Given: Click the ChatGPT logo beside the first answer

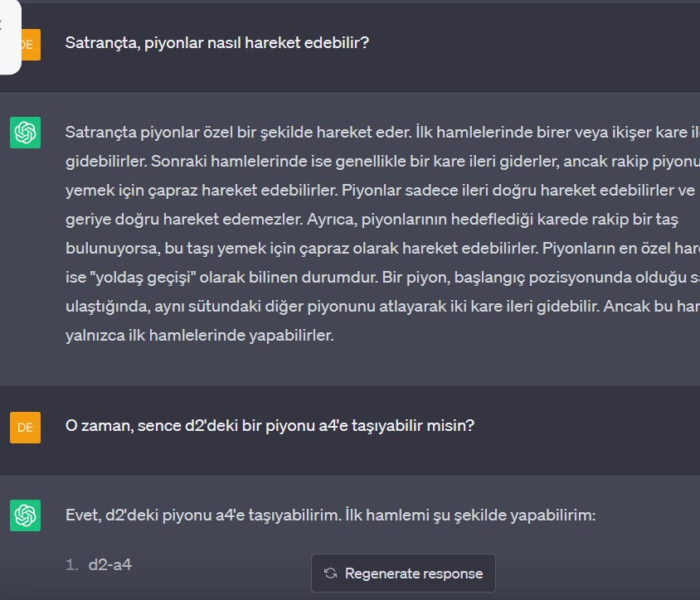Looking at the screenshot, I should click(25, 133).
